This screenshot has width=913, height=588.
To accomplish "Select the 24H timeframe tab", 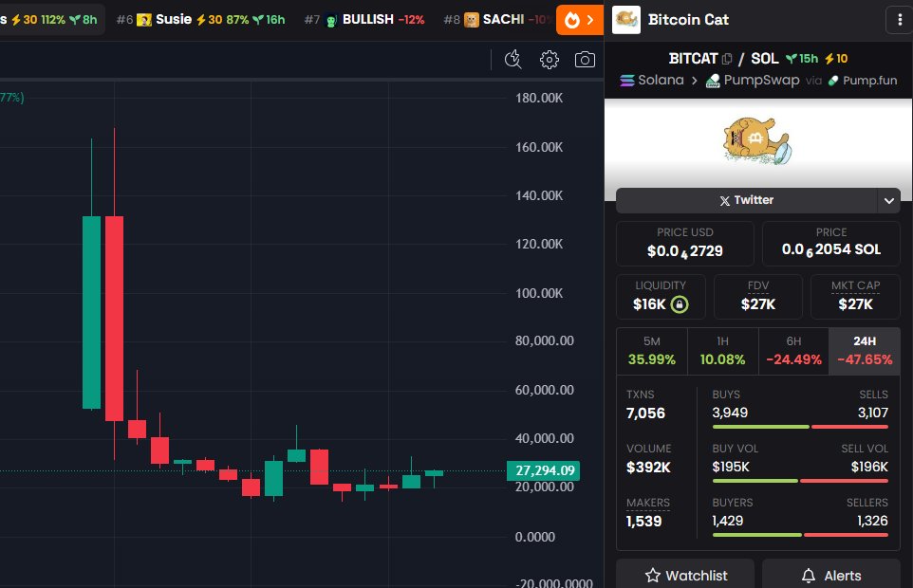I will (864, 351).
